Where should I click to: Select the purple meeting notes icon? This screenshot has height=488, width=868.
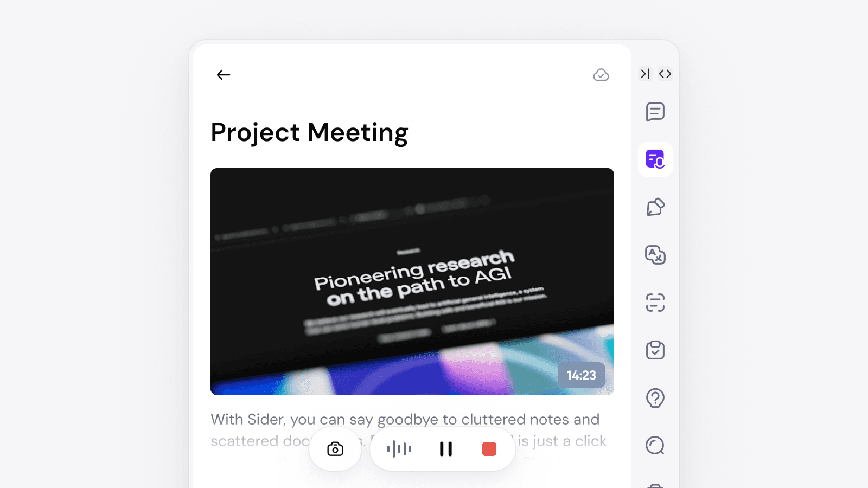(655, 159)
